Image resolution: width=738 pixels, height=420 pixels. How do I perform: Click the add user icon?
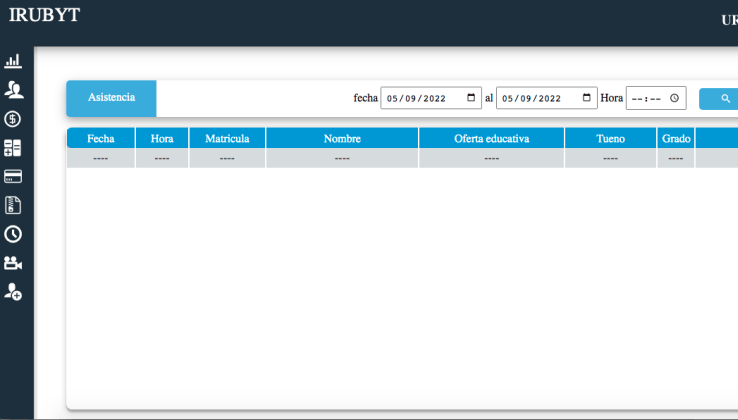13,292
